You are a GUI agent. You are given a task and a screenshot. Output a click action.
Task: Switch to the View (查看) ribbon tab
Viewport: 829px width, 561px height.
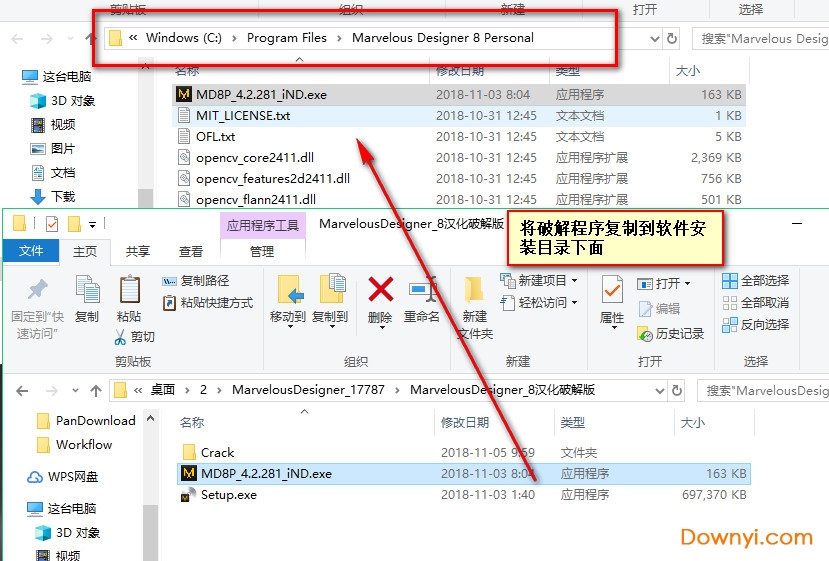point(191,252)
